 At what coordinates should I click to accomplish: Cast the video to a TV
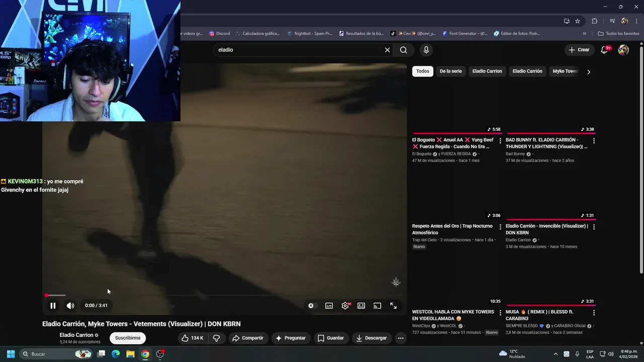377,306
